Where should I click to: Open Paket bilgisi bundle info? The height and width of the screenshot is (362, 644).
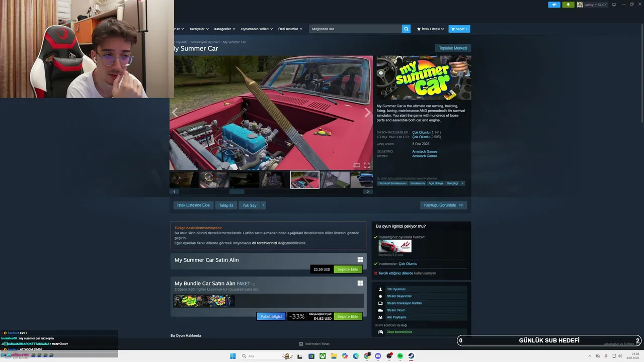[271, 316]
